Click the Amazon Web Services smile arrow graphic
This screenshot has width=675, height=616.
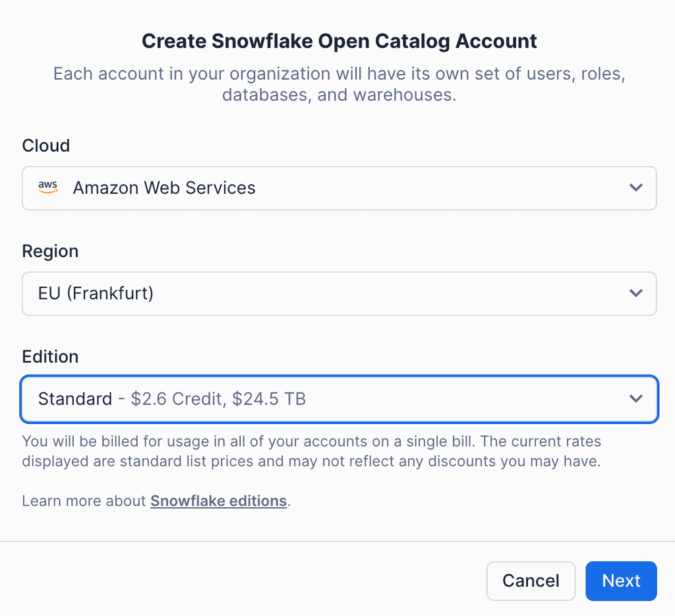(x=47, y=191)
